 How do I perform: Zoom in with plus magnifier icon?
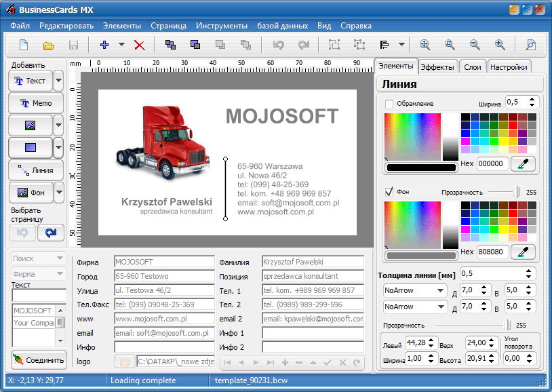(500, 45)
